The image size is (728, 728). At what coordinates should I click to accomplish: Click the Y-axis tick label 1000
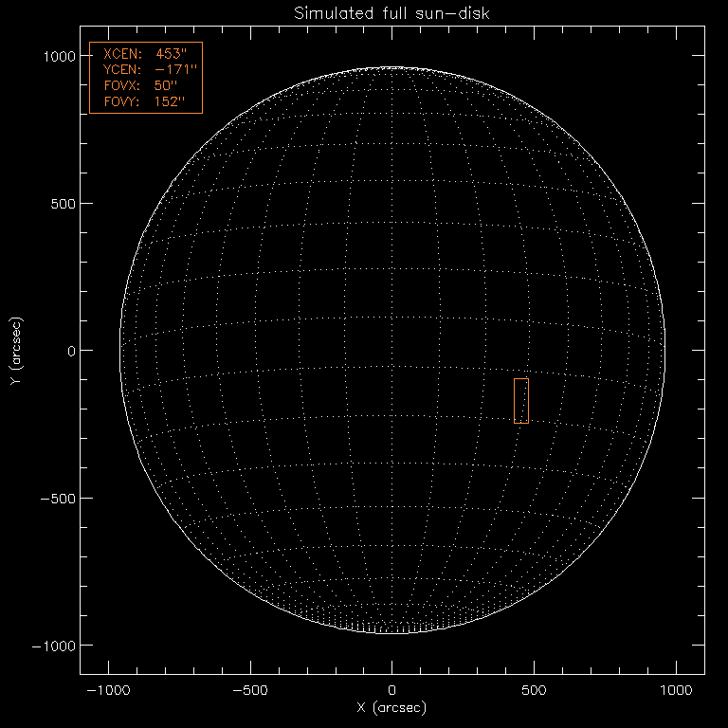point(57,56)
